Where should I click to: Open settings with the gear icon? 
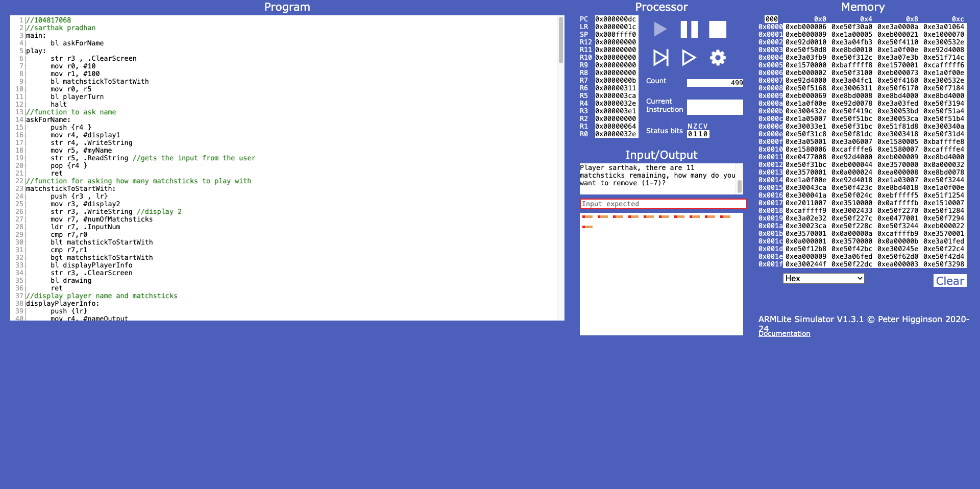click(x=718, y=58)
